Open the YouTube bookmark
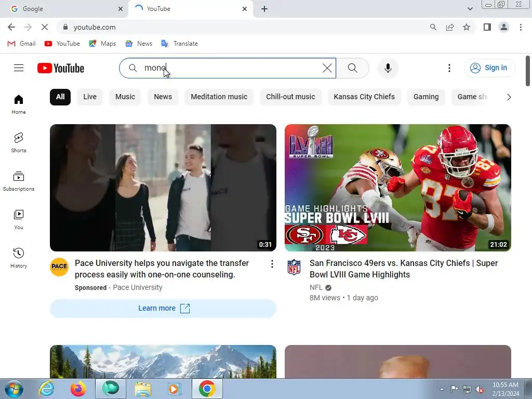532x399 pixels. coord(62,44)
